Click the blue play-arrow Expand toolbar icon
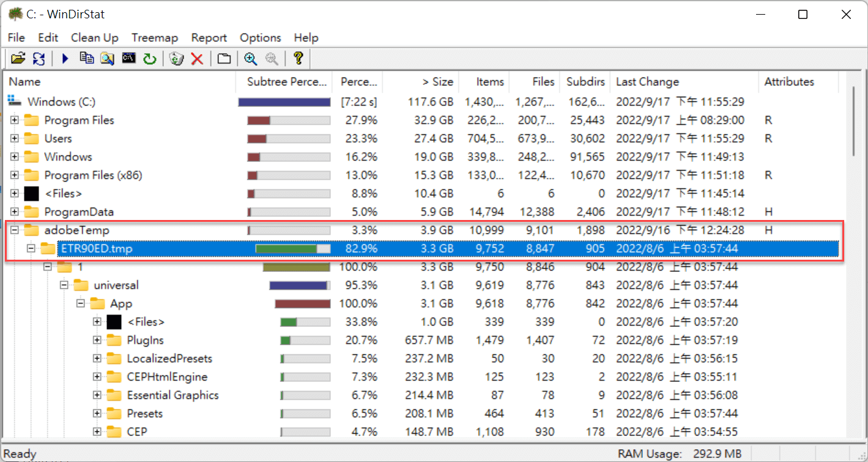The image size is (868, 462). coord(65,59)
